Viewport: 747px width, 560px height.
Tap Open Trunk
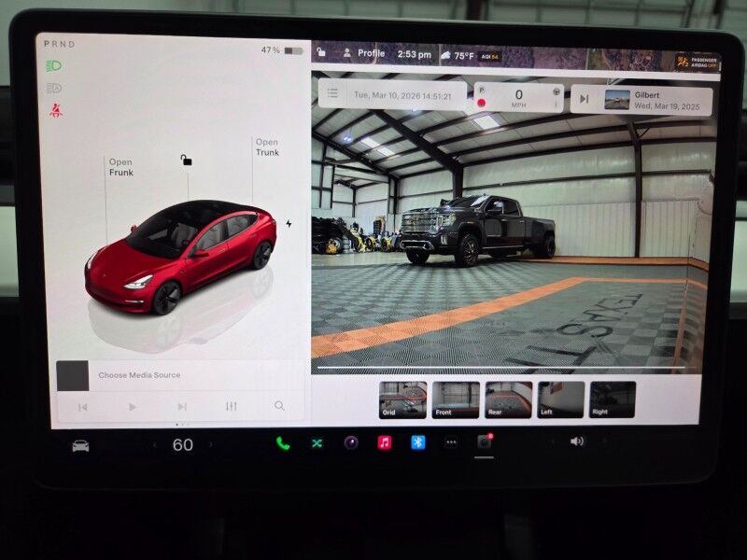[x=267, y=147]
